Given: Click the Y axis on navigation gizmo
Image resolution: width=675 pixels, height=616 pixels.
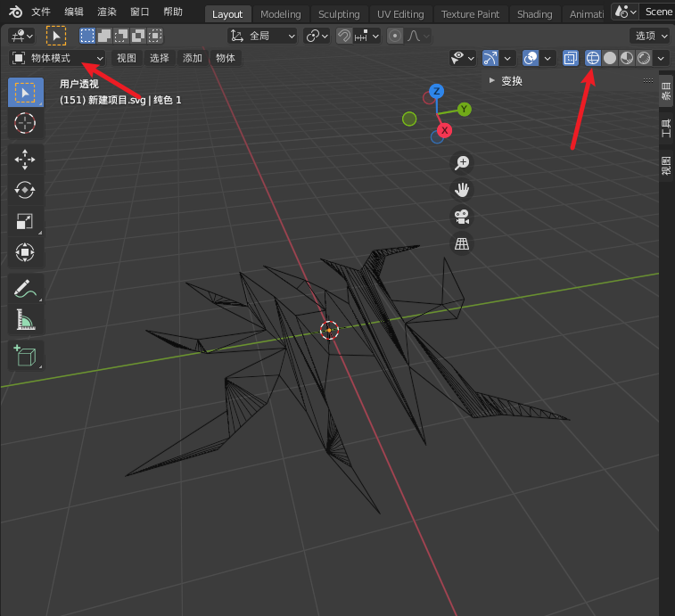Looking at the screenshot, I should tap(464, 110).
